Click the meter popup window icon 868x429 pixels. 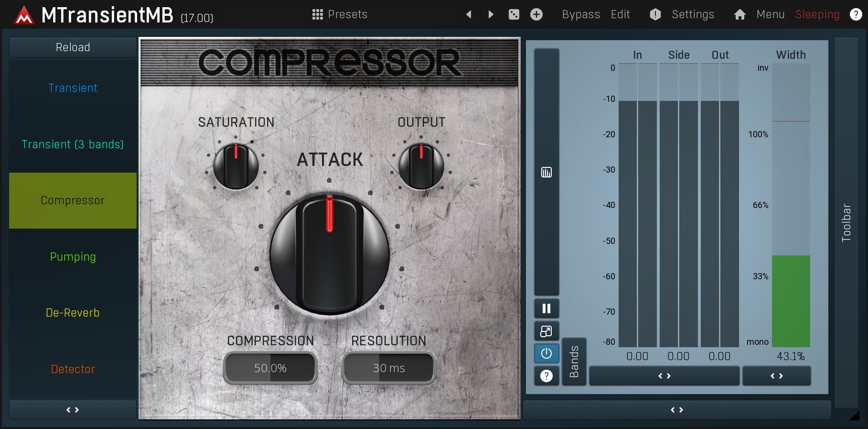pyautogui.click(x=547, y=331)
